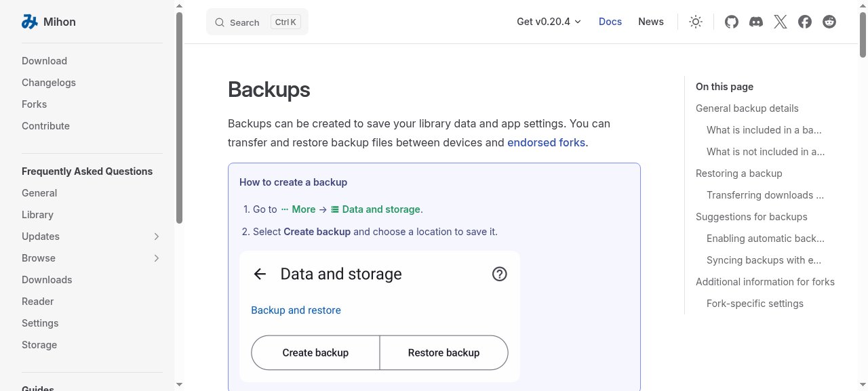Toggle the light/dark theme switch
The width and height of the screenshot is (868, 391).
(696, 22)
